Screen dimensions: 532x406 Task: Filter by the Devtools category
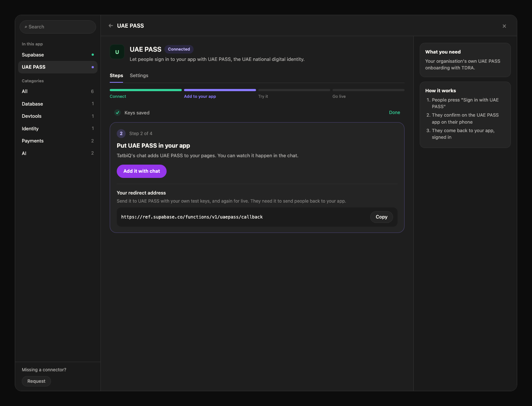(x=58, y=116)
